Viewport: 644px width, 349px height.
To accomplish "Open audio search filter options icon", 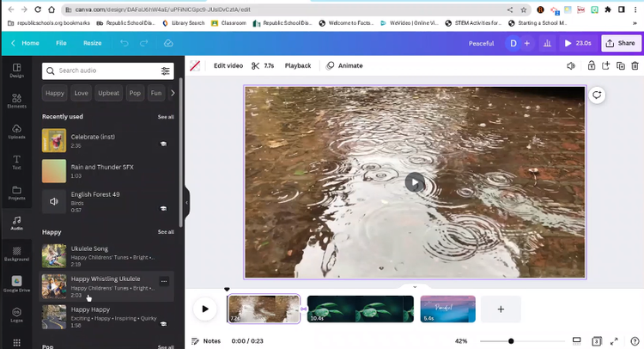I will (166, 70).
